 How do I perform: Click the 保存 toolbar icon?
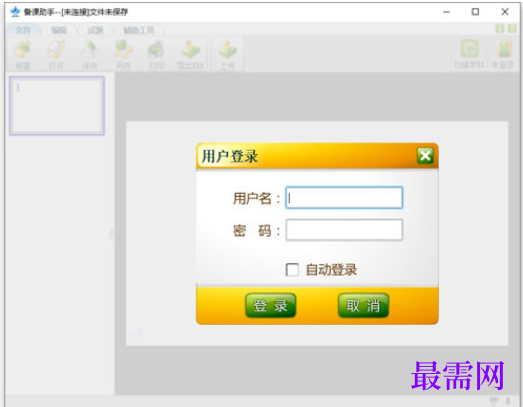coord(89,55)
